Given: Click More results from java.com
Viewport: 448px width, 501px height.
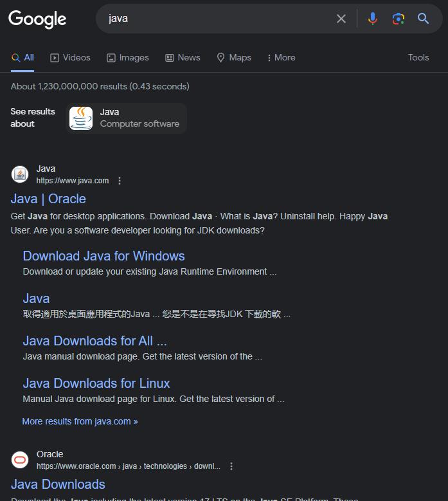Looking at the screenshot, I should (80, 421).
